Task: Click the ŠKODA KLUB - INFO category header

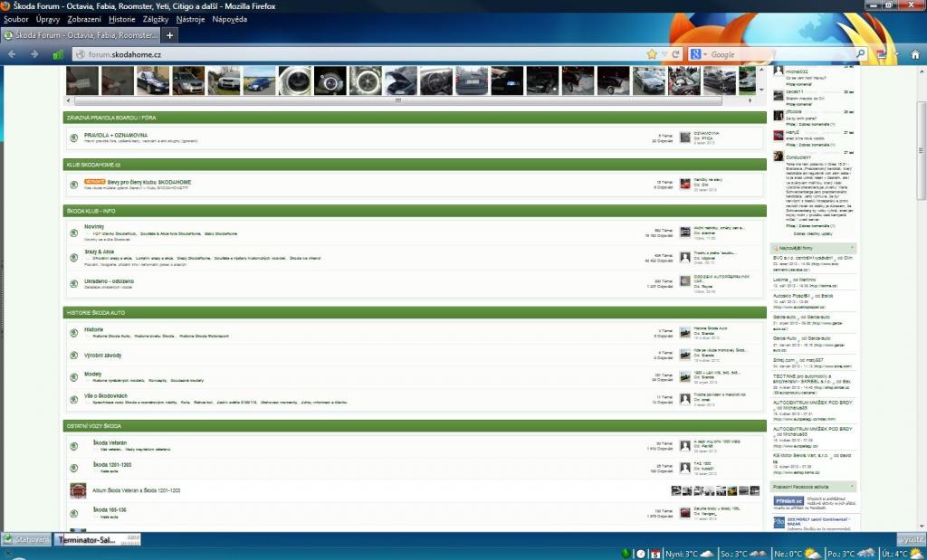Action: [415, 211]
